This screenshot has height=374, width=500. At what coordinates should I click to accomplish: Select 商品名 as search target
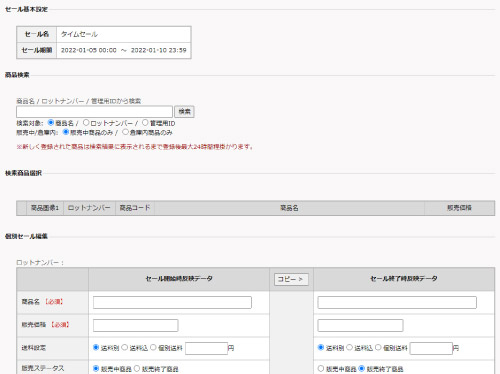pyautogui.click(x=51, y=123)
